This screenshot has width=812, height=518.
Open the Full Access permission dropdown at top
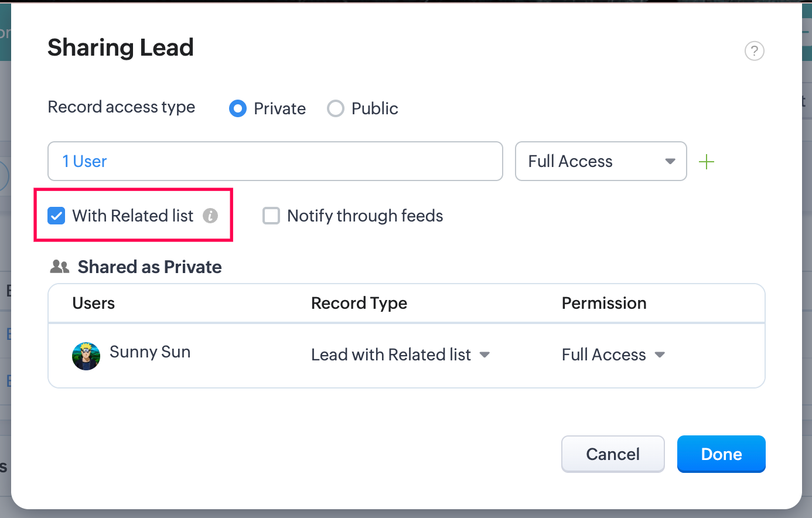601,161
